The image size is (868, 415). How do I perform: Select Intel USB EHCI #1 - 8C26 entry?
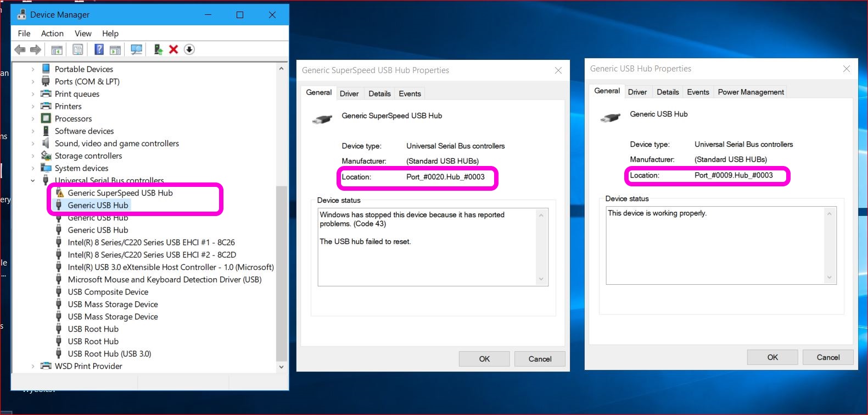coord(151,242)
